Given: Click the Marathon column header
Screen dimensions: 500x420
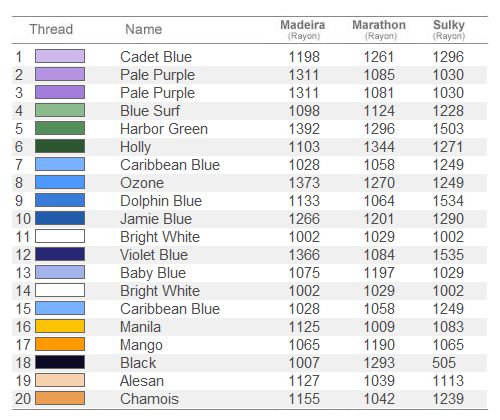Looking at the screenshot, I should point(379,29).
